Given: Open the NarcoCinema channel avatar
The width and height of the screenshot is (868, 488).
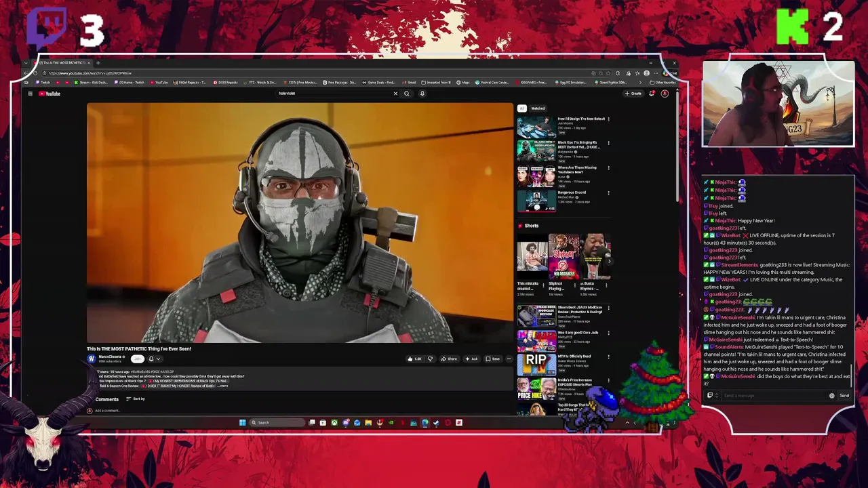Looking at the screenshot, I should (92, 359).
